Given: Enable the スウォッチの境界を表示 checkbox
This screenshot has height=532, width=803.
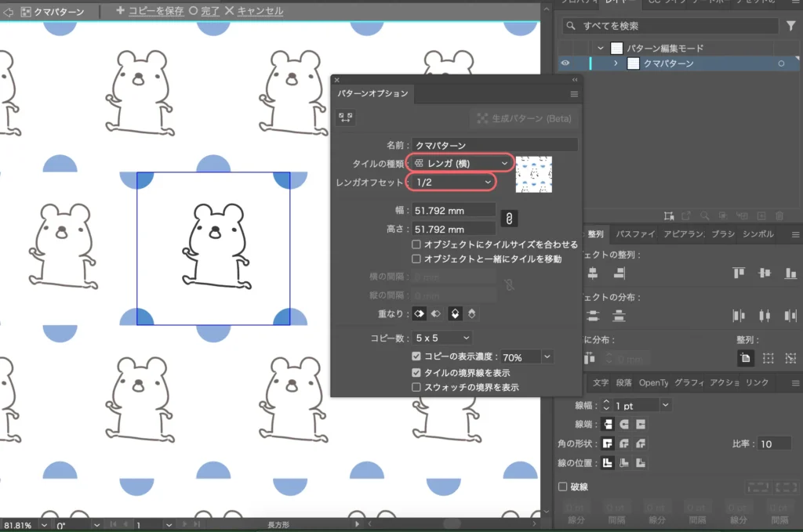Looking at the screenshot, I should click(416, 386).
